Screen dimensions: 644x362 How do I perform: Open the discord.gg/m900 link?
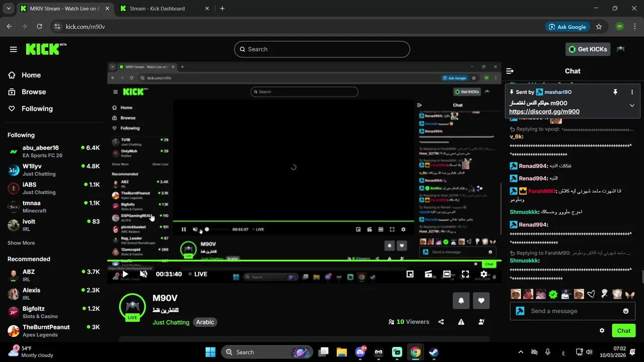(x=544, y=112)
